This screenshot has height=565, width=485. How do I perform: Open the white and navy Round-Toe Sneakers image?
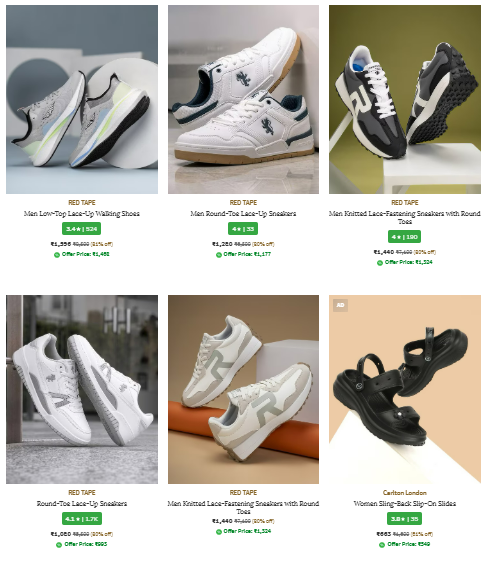(x=243, y=99)
